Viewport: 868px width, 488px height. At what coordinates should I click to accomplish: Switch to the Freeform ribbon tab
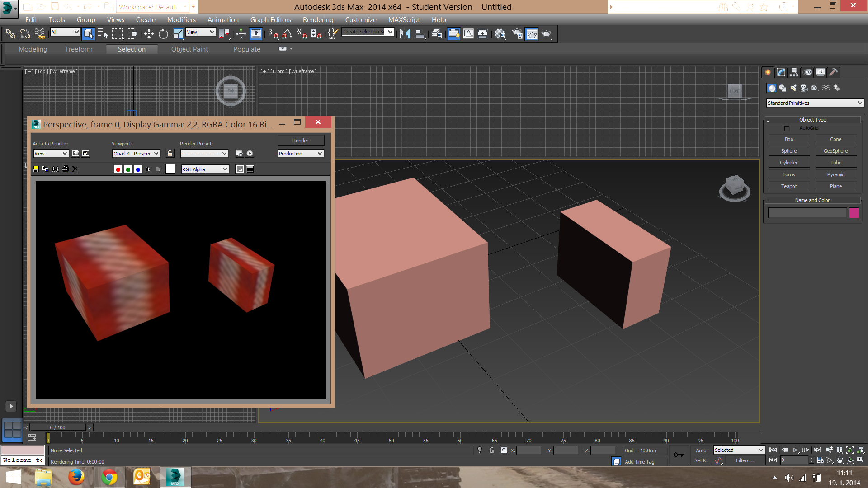(79, 49)
